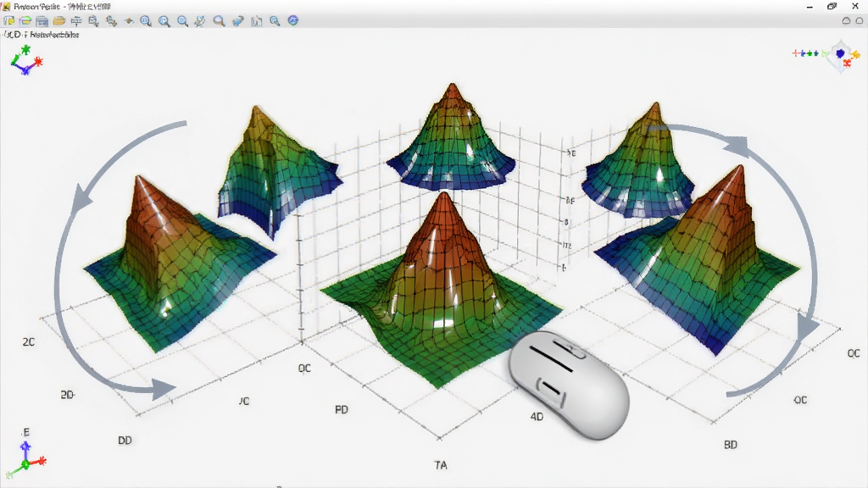Click the "JC" axis label

tap(243, 401)
